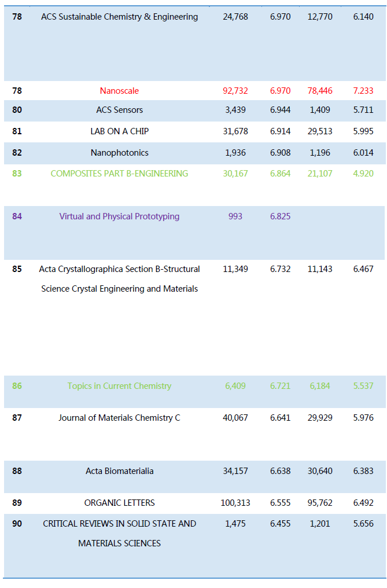Click purple impact factor 6.825
The width and height of the screenshot is (387, 588).
[x=280, y=216]
